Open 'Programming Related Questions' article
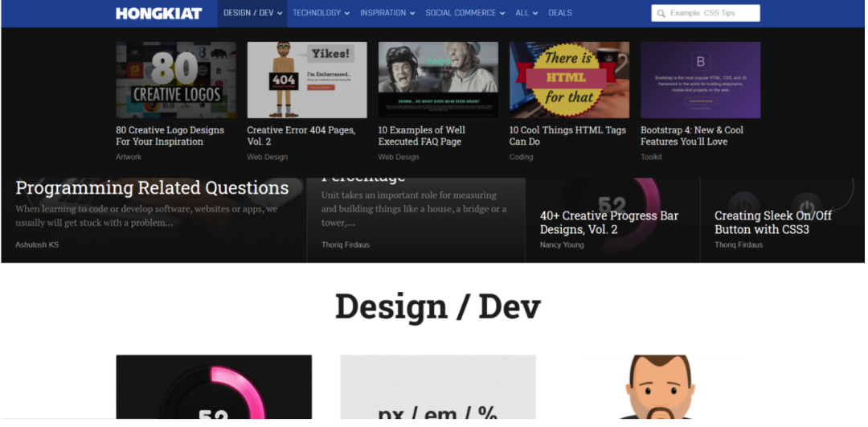Image resolution: width=868 pixels, height=427 pixels. (152, 188)
